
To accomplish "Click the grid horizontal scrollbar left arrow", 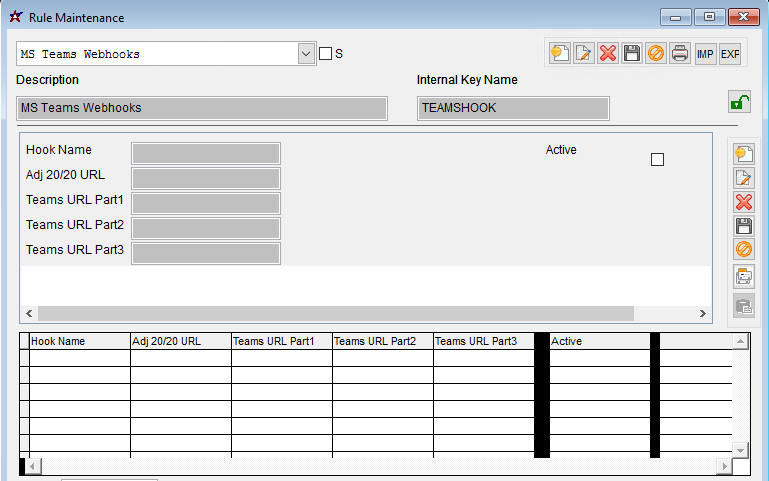I will tap(33, 466).
